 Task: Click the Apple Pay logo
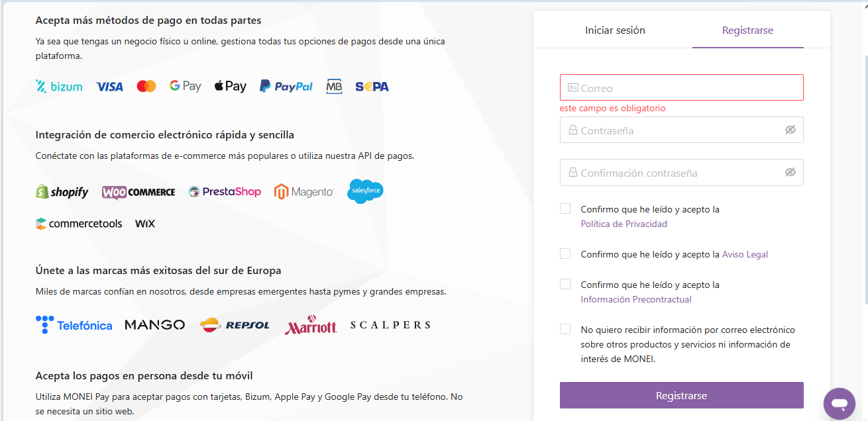(230, 86)
